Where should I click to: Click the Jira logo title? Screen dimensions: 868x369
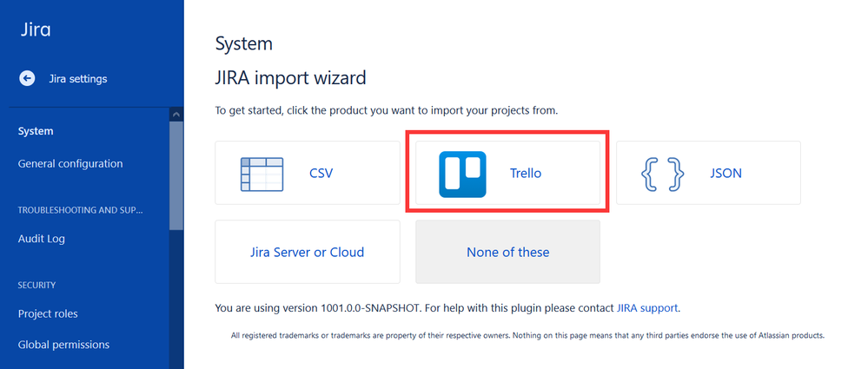[36, 29]
